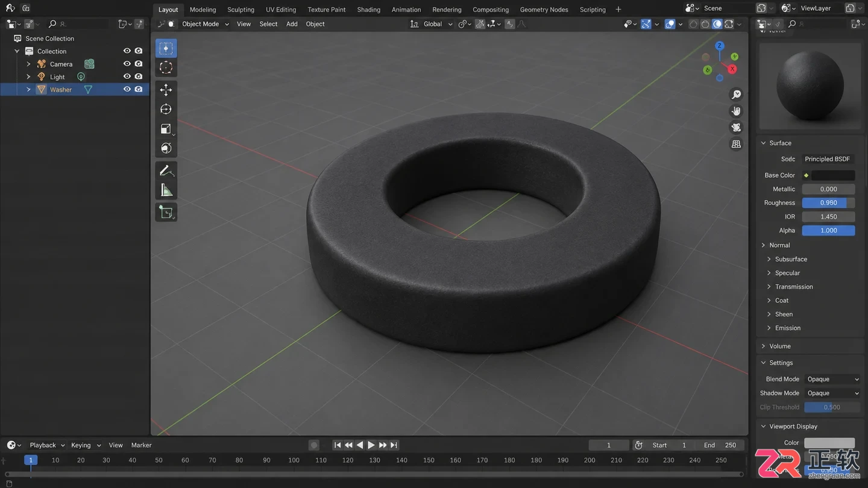Viewport: 868px width, 488px height.
Task: Click the red X axis on gizmo
Action: 732,69
